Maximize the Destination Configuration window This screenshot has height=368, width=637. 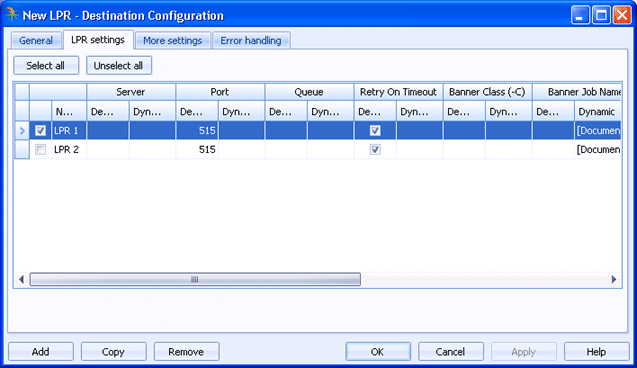pos(601,15)
